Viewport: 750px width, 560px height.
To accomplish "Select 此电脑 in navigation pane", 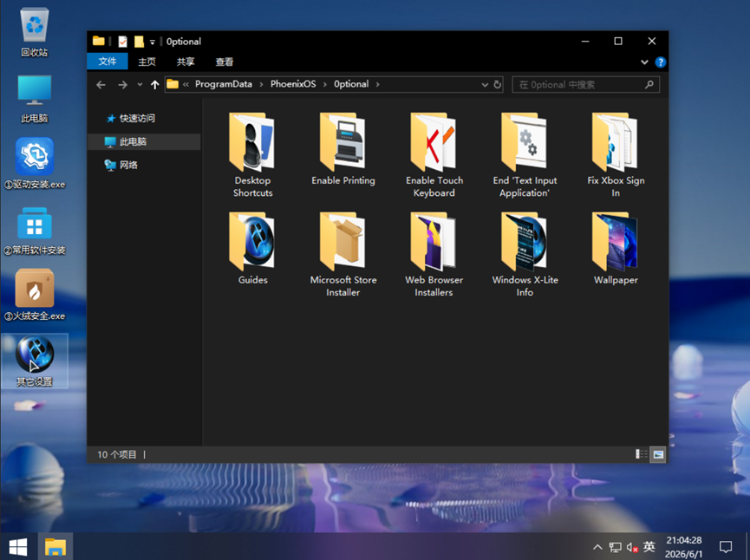I will (x=143, y=141).
